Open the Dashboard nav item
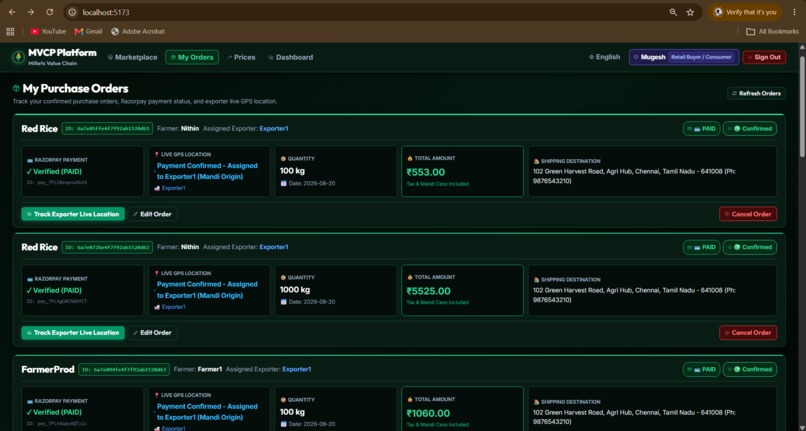This screenshot has height=431, width=806. point(290,57)
